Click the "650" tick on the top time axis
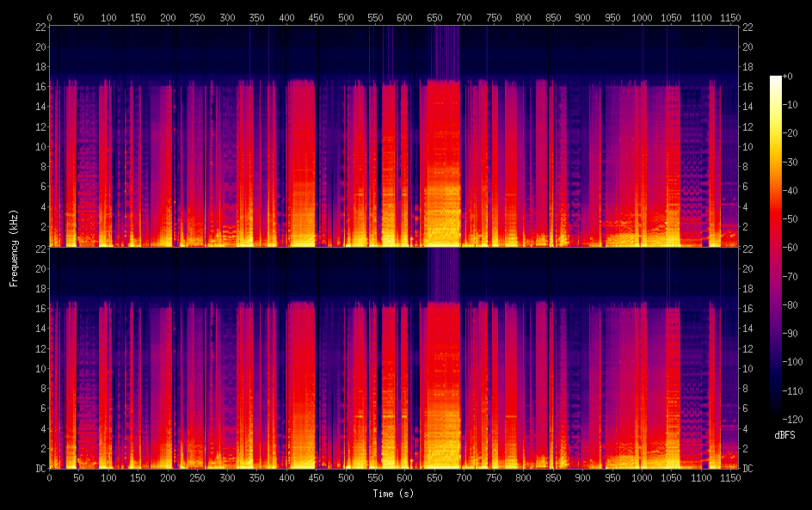 tap(434, 17)
